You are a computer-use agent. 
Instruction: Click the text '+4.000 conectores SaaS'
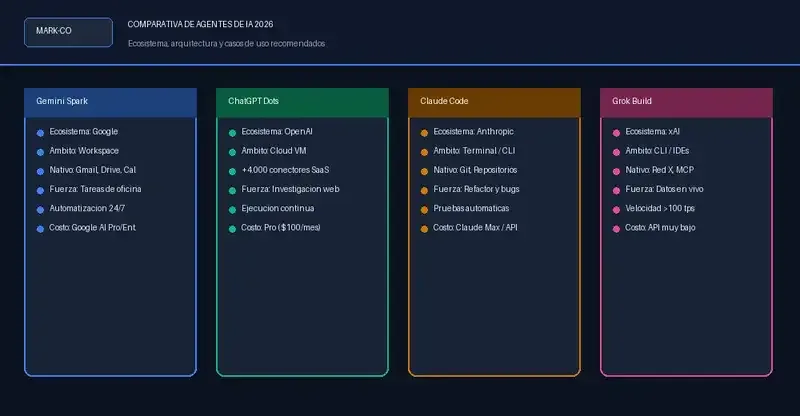(x=285, y=170)
